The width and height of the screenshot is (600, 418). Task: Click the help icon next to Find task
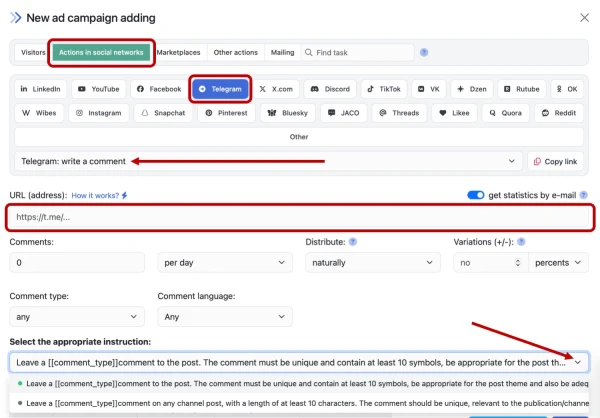pyautogui.click(x=424, y=52)
